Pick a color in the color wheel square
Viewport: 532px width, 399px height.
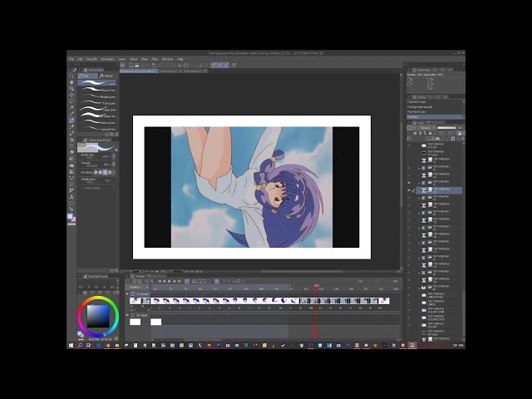tap(98, 316)
